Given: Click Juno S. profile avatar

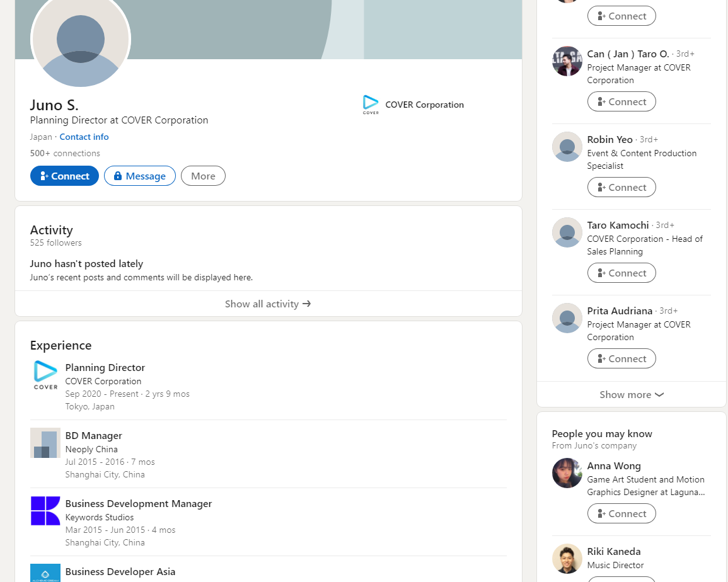Looking at the screenshot, I should 81,40.
